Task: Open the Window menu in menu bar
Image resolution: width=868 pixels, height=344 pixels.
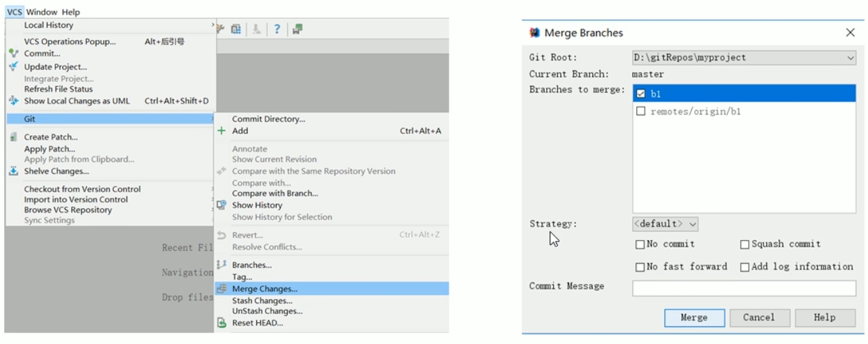Action: tap(42, 12)
